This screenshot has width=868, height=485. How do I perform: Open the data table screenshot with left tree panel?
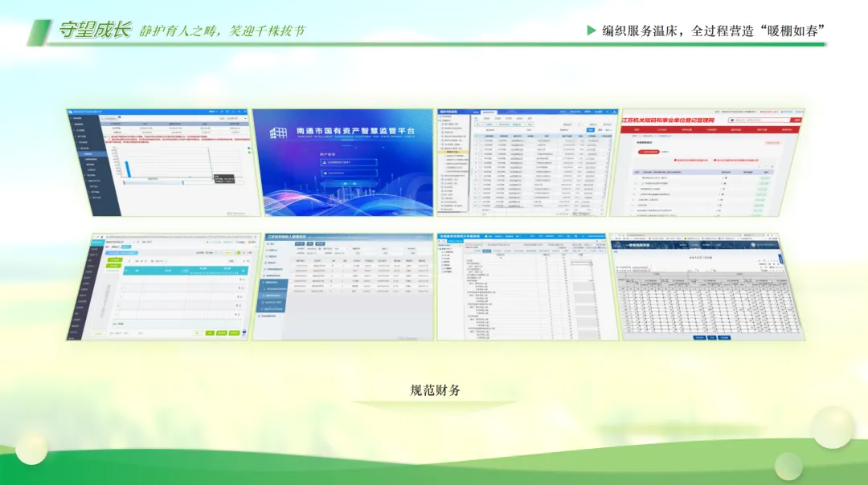[x=527, y=162]
